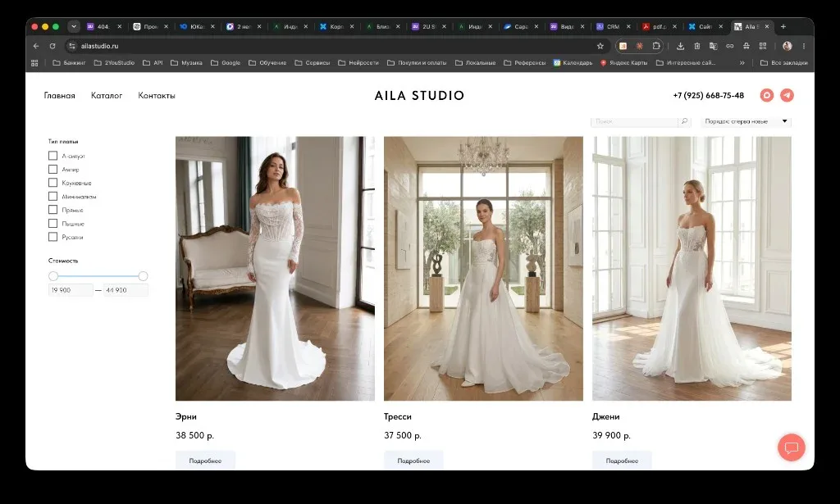Image resolution: width=840 pixels, height=504 pixels.
Task: Check the Русалки filter
Action: click(52, 237)
